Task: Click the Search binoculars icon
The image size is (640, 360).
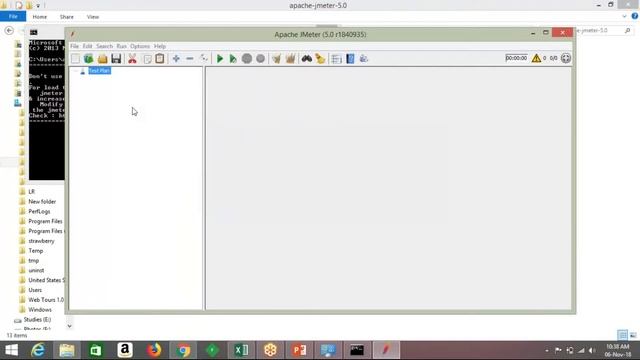Action: pyautogui.click(x=307, y=58)
